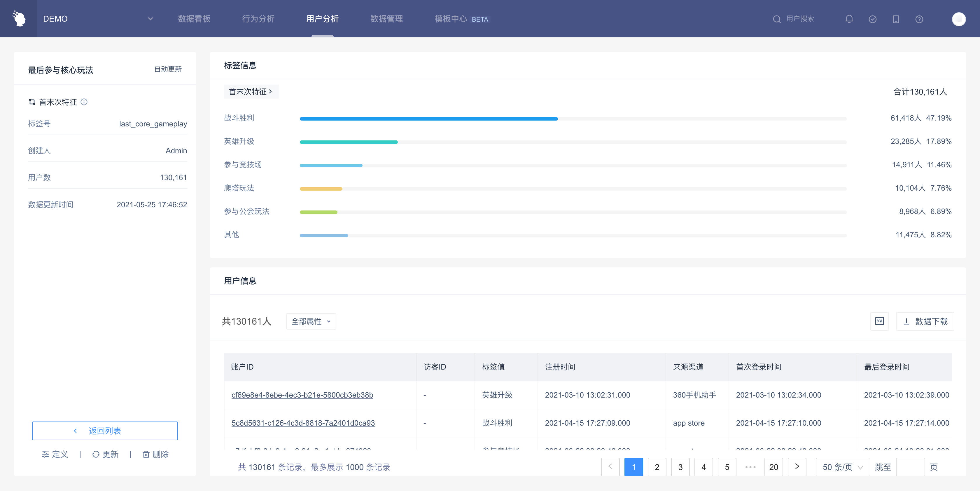Open the help question mark icon
Screen dimensions: 980x491
point(919,19)
